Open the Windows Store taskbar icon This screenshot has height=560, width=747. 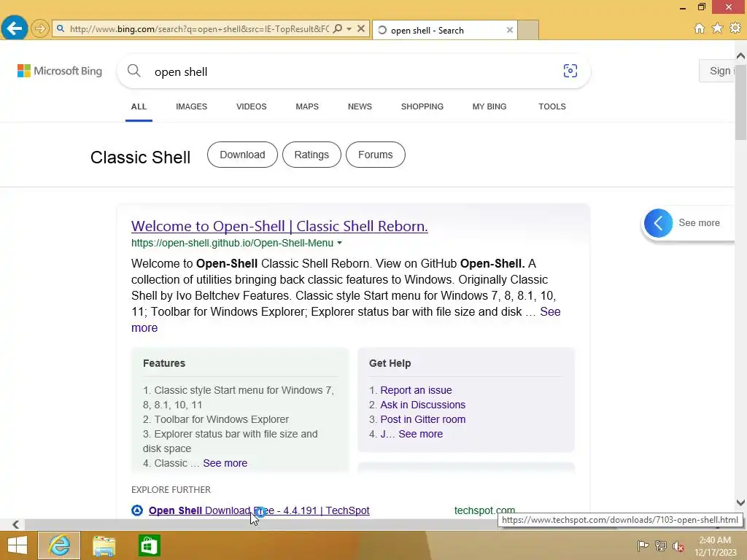149,545
